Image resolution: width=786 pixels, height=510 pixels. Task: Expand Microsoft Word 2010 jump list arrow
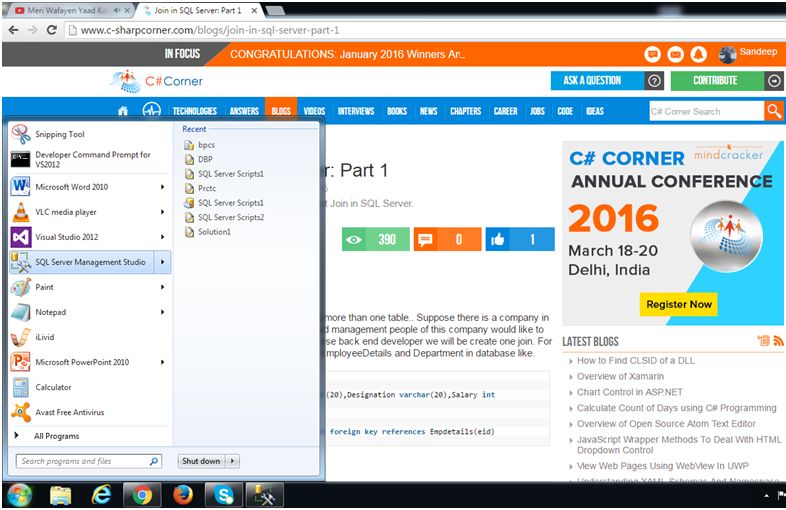click(x=162, y=187)
